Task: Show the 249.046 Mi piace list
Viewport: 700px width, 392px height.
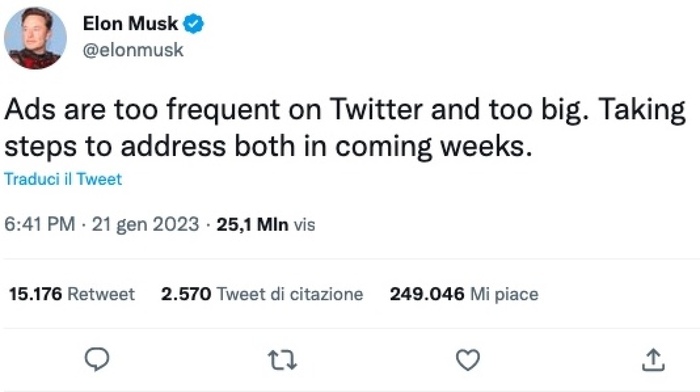Action: (x=464, y=294)
